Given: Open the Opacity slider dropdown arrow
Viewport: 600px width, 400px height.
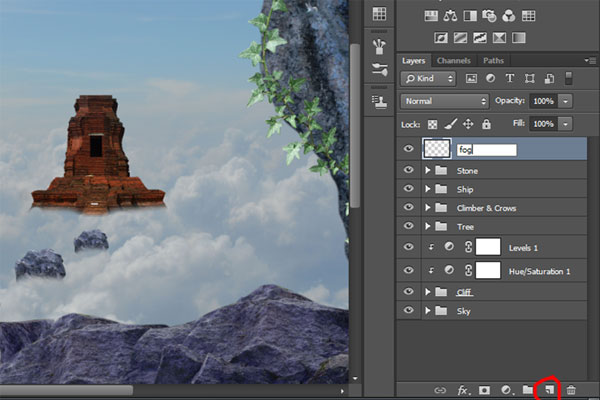Looking at the screenshot, I should click(567, 101).
